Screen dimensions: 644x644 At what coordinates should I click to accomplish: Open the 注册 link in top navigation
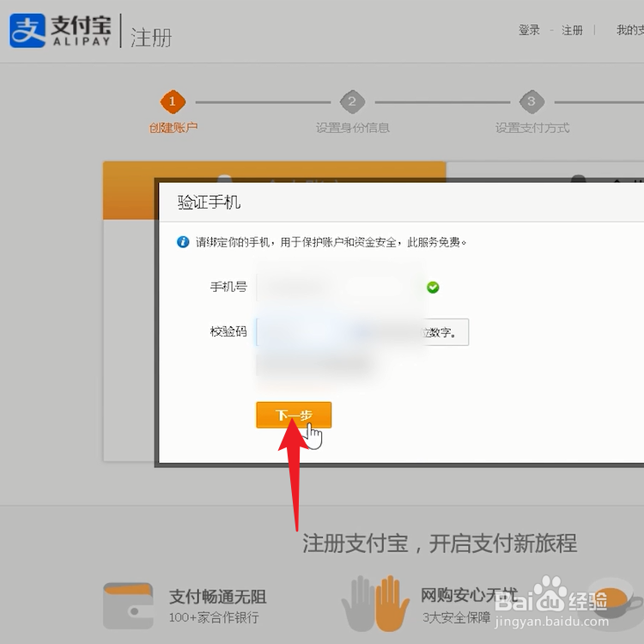pos(572,30)
